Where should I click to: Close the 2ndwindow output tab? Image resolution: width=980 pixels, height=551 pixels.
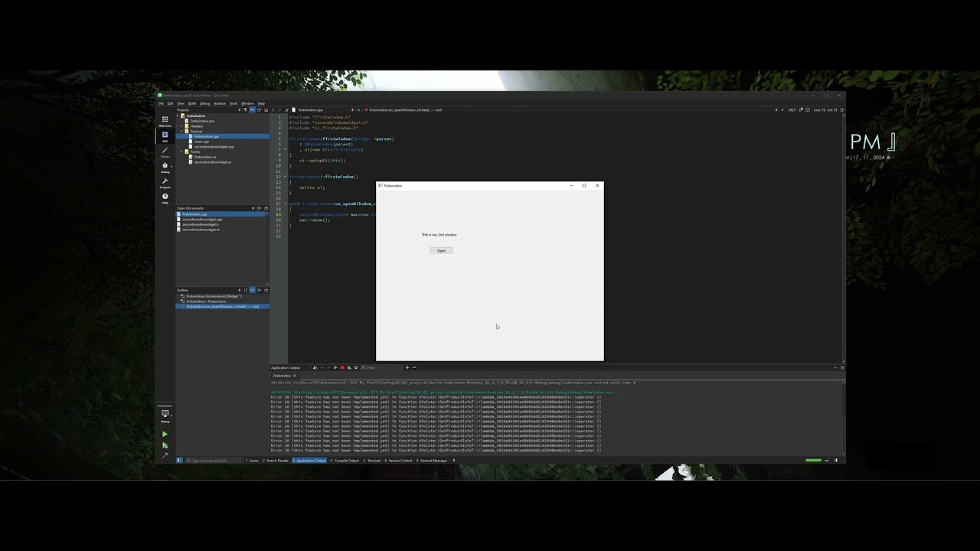295,376
